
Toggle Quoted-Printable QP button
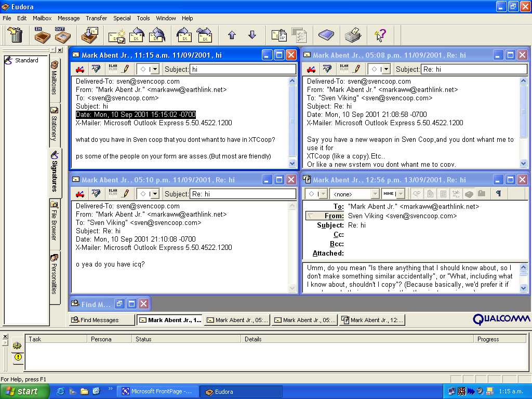417,194
